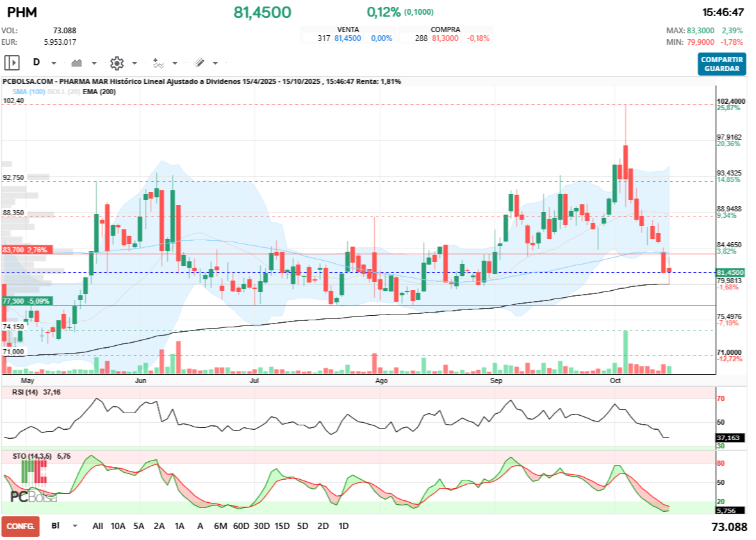Click the 71,000 level label at left
Image resolution: width=756 pixels, height=540 pixels.
click(x=13, y=352)
